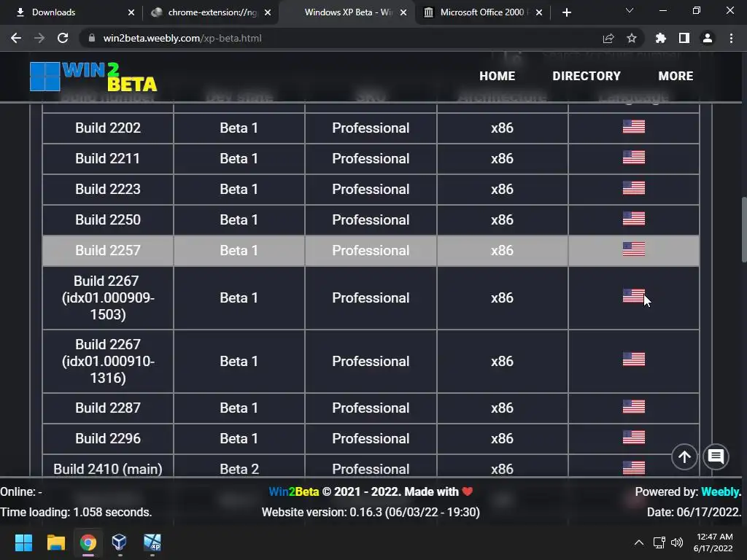
Task: Open the HOME menu item
Action: pyautogui.click(x=498, y=76)
